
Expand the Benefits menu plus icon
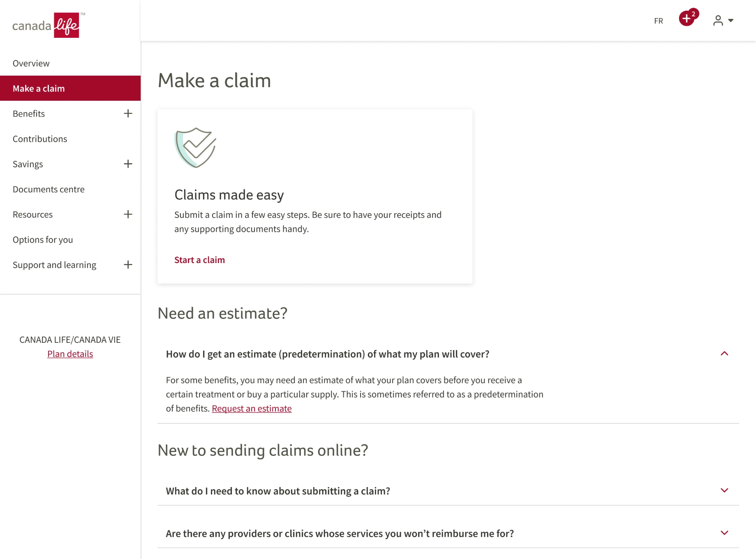click(x=128, y=113)
